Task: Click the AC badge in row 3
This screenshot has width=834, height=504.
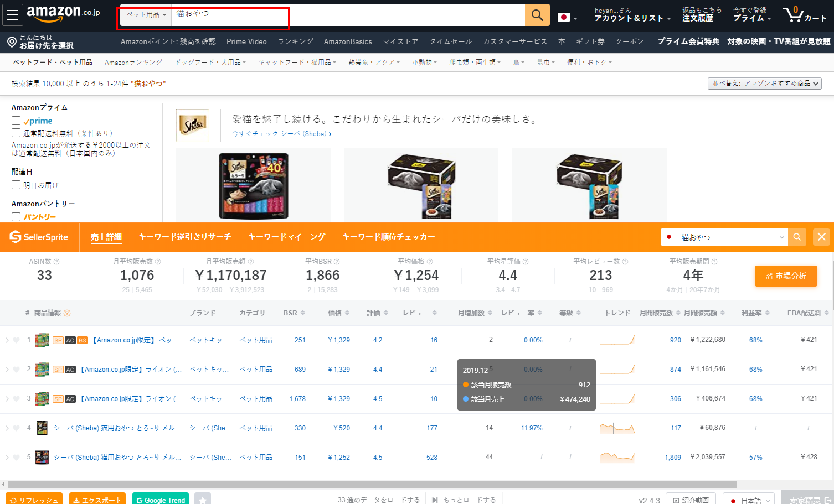Action: coord(70,399)
